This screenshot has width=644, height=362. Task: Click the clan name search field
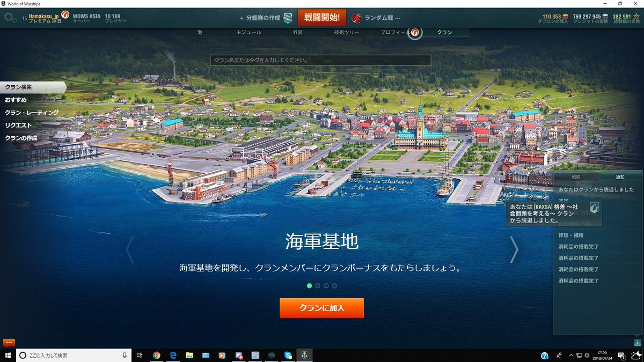click(x=320, y=61)
